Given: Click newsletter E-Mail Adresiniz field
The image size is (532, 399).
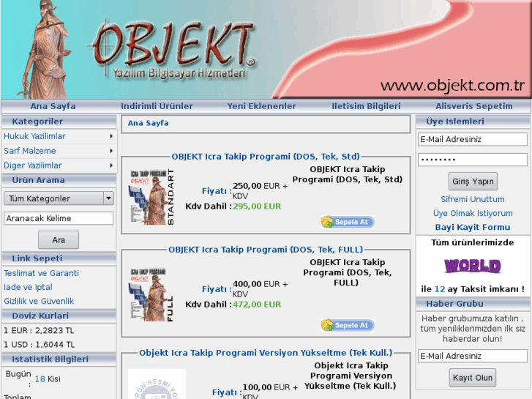Looking at the screenshot, I should coord(473,356).
